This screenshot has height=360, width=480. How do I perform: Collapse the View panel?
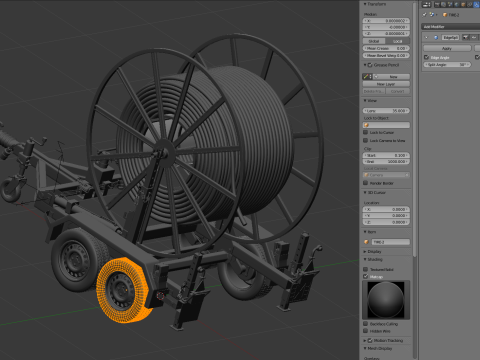point(365,100)
